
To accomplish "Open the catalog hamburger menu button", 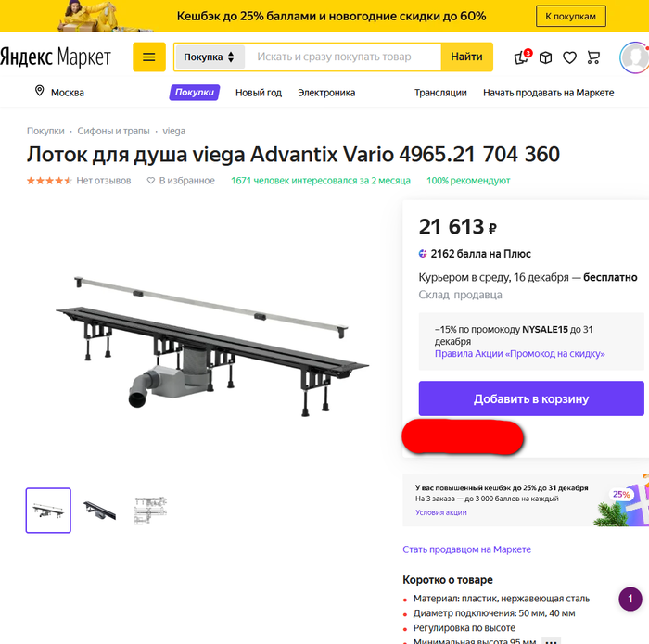I will [x=149, y=57].
